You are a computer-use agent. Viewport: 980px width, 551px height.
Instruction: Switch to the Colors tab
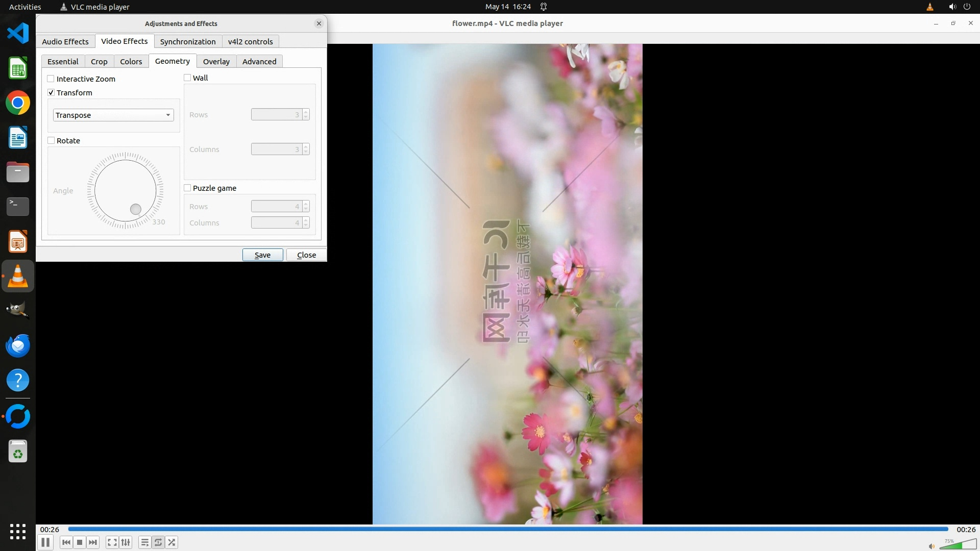coord(131,61)
